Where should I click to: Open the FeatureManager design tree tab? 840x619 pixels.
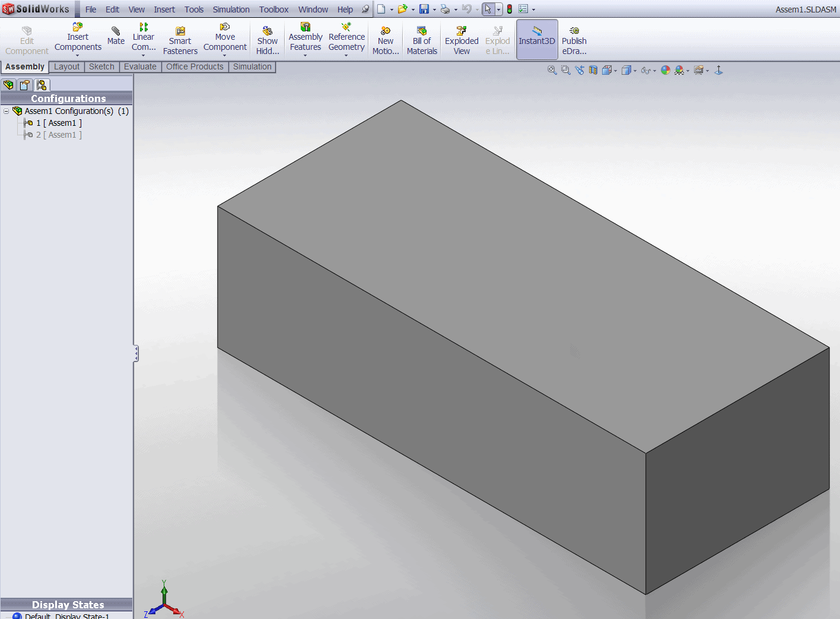(9, 85)
